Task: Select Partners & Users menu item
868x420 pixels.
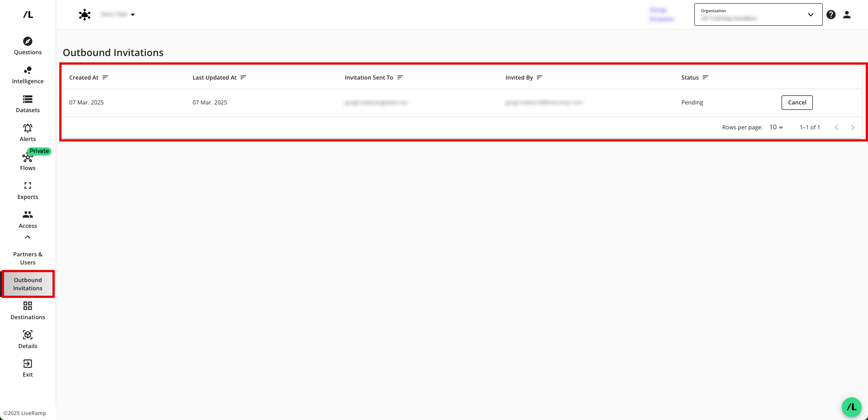Action: pyautogui.click(x=28, y=258)
